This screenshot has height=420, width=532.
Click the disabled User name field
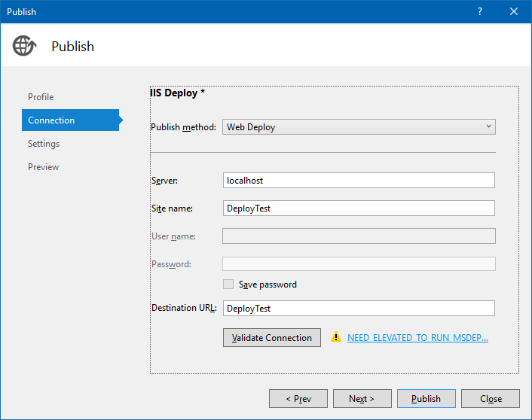pos(359,236)
